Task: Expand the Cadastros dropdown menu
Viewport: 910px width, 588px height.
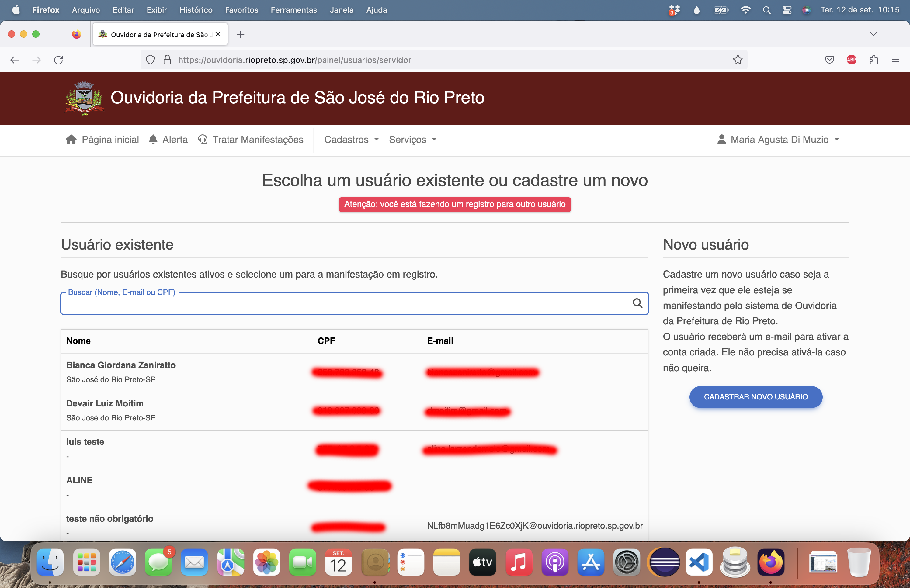Action: (351, 139)
